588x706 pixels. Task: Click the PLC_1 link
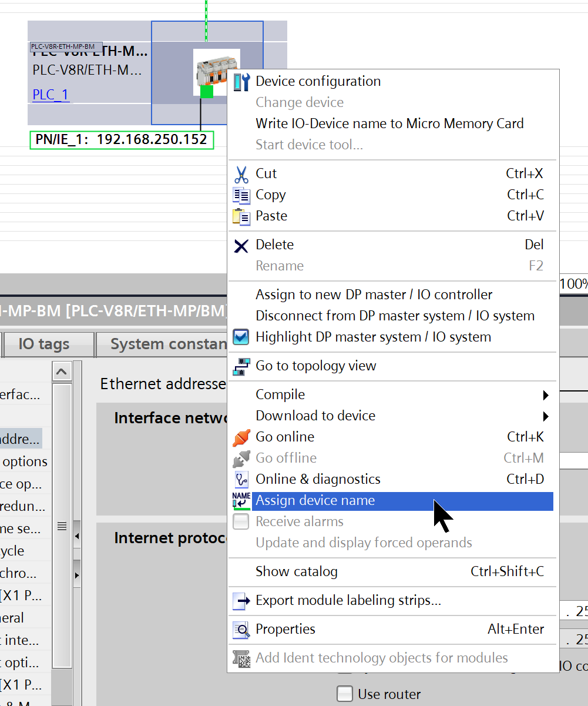51,95
